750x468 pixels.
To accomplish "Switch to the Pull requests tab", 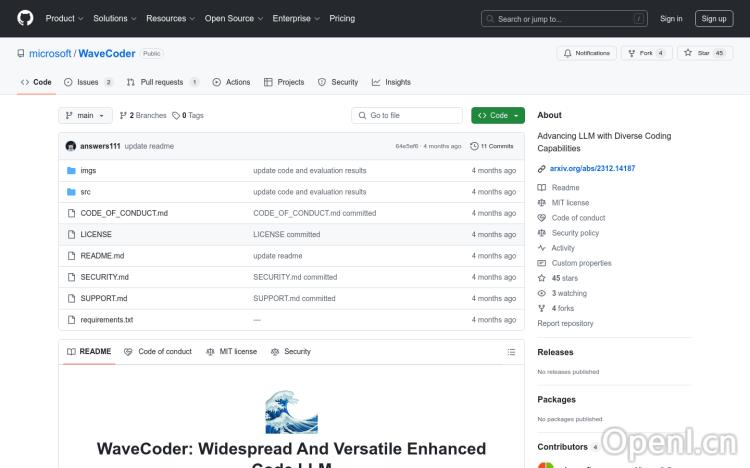I will 162,82.
